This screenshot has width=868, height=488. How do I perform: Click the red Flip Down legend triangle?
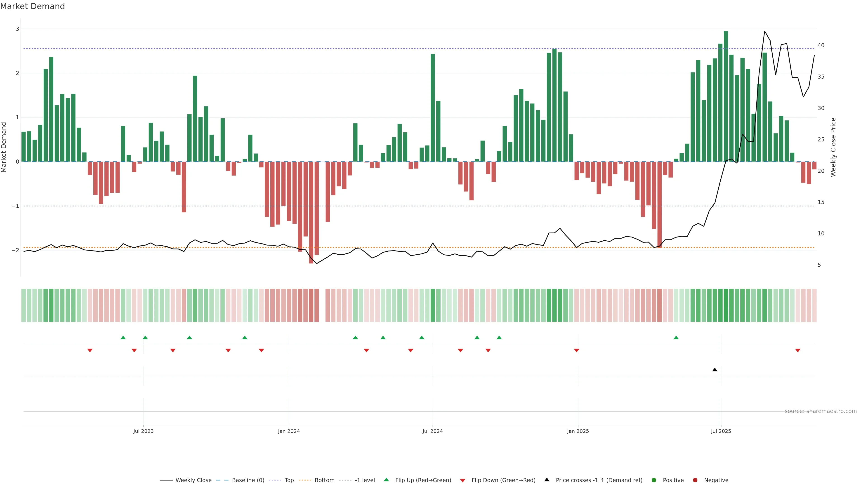tap(463, 481)
